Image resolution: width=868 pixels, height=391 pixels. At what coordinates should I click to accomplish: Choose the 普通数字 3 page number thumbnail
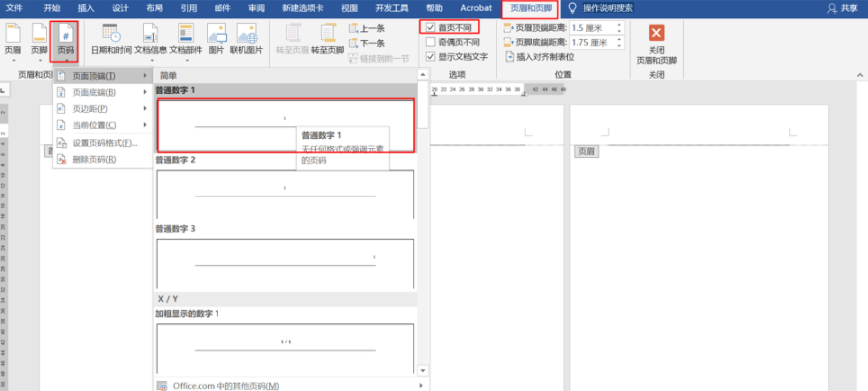(285, 263)
